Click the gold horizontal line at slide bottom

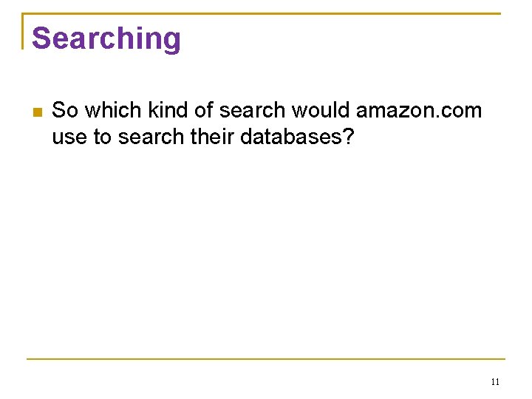266,358
